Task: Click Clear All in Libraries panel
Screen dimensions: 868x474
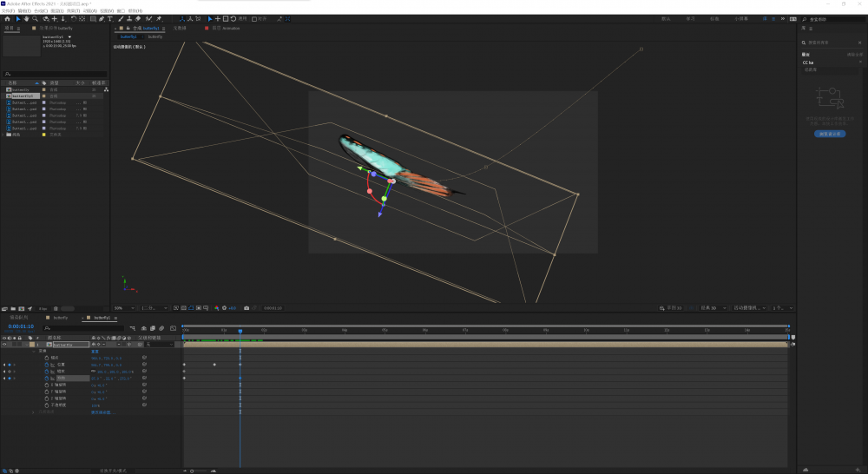Action: click(854, 55)
